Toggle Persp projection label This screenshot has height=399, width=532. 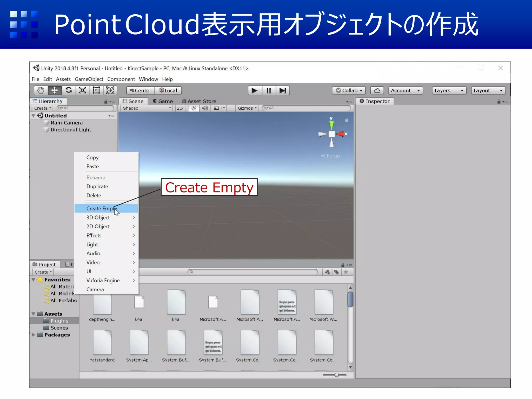[330, 156]
